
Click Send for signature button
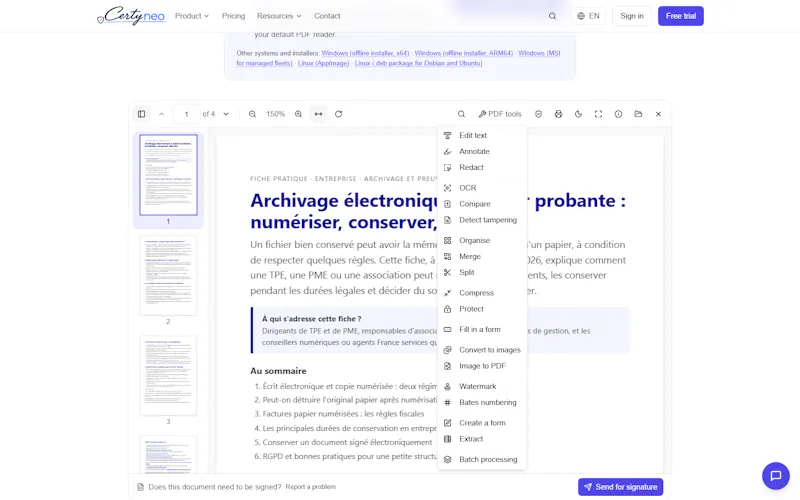pyautogui.click(x=620, y=487)
